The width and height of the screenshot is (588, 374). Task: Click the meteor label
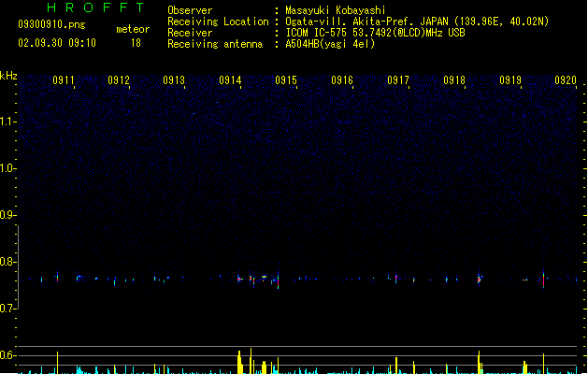tap(133, 29)
